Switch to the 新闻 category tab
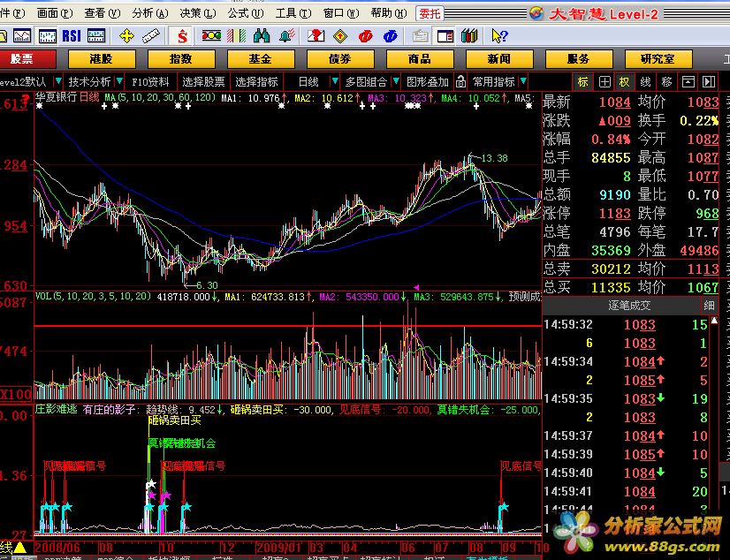 (x=499, y=59)
